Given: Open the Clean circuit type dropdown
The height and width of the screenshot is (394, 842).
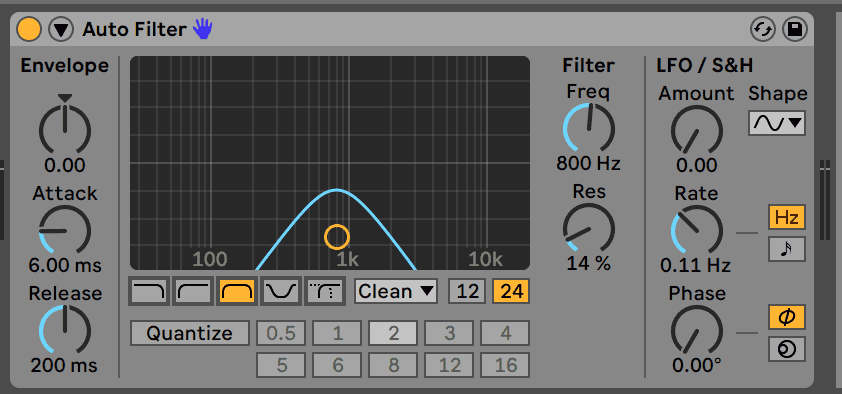Looking at the screenshot, I should (x=396, y=291).
